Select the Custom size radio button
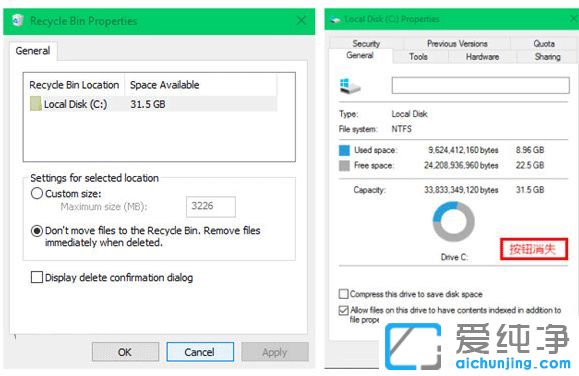The image size is (579, 376). (37, 193)
